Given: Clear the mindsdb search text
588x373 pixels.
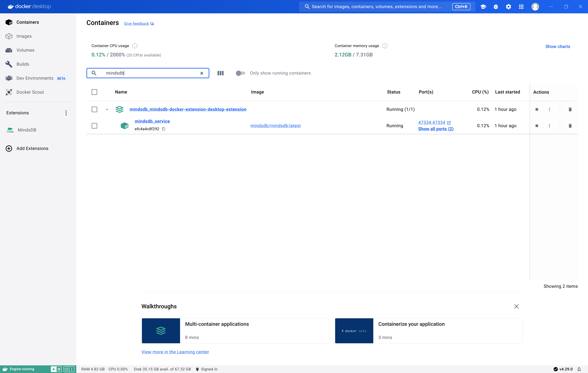Looking at the screenshot, I should pyautogui.click(x=202, y=73).
